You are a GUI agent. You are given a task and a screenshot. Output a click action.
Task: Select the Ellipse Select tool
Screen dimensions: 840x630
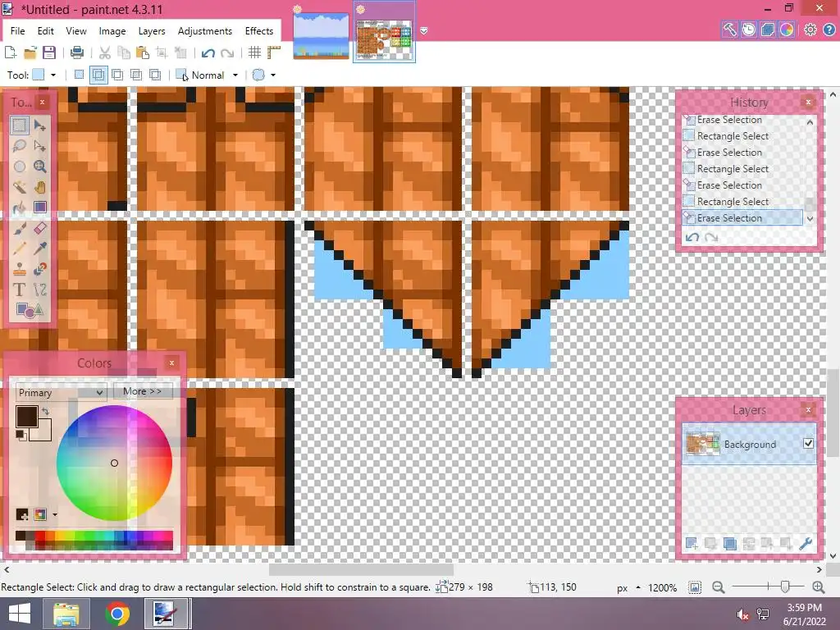tap(20, 167)
